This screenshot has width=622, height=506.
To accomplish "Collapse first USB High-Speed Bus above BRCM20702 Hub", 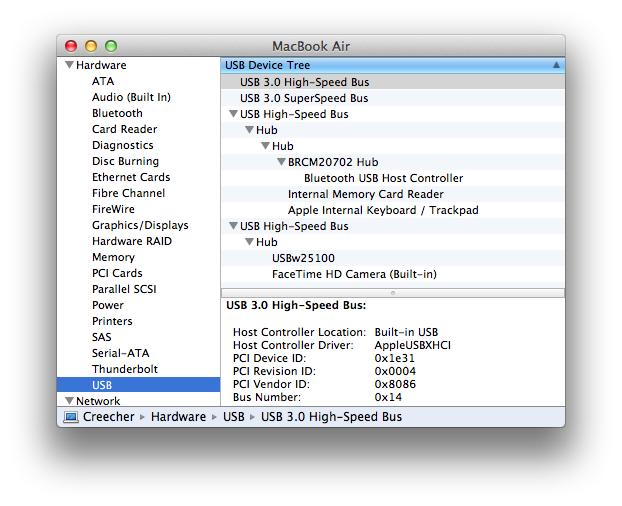I will 233,114.
